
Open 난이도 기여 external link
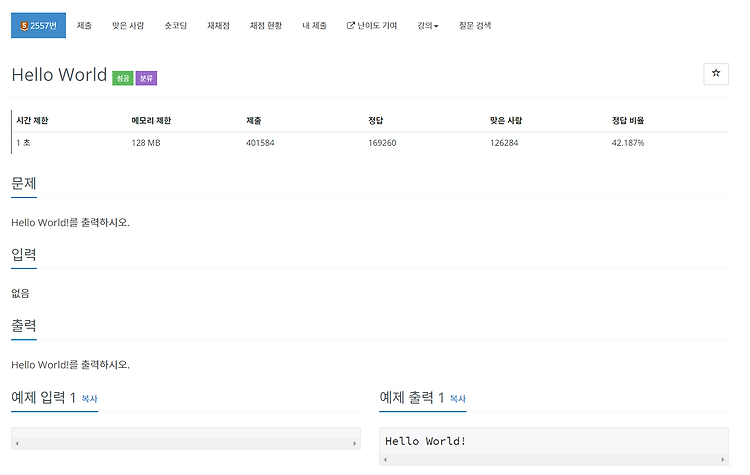pos(372,25)
